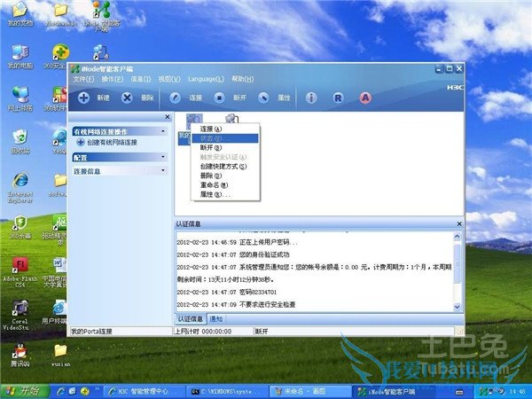
Task: Click Internet Explorer quick launch icon in taskbar
Action: 61,392
